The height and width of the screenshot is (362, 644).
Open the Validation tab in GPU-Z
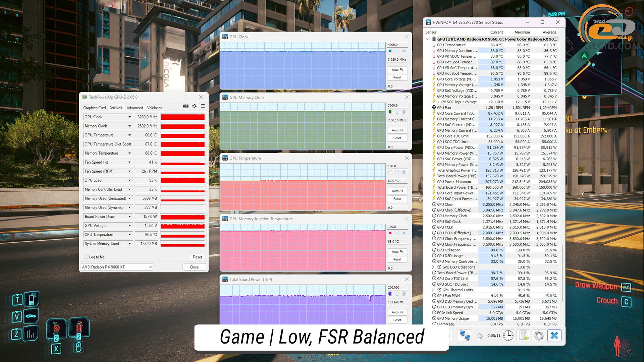click(x=155, y=108)
